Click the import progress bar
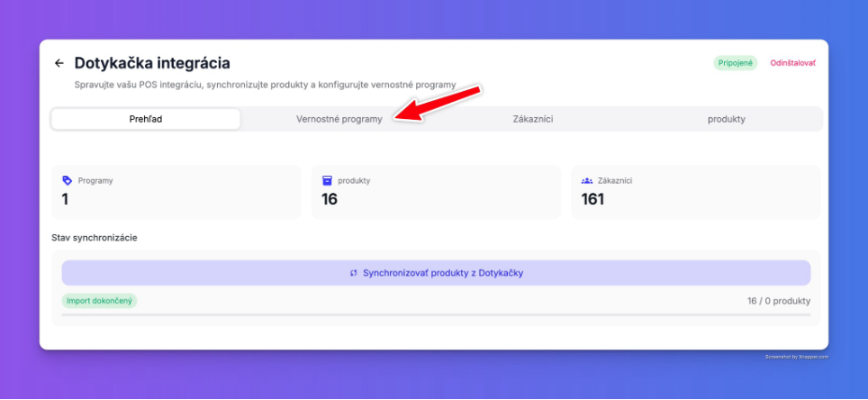Image resolution: width=868 pixels, height=400 pixels. pyautogui.click(x=436, y=314)
